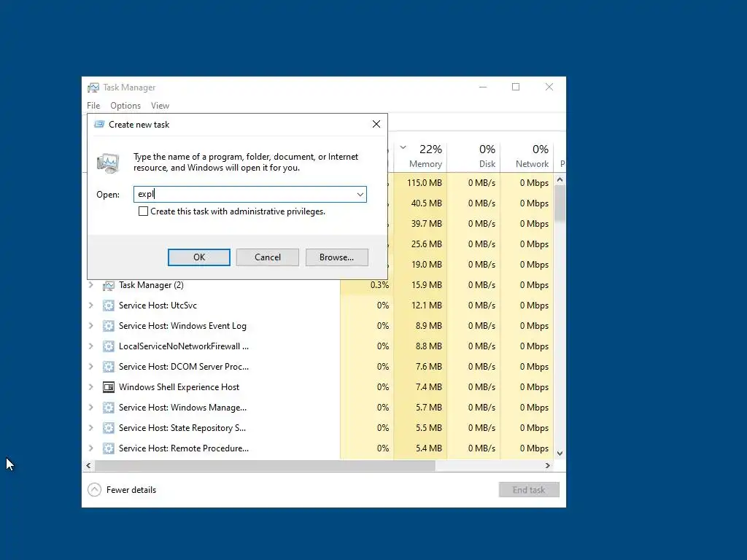747x560 pixels.
Task: Open the View menu
Action: pyautogui.click(x=160, y=106)
